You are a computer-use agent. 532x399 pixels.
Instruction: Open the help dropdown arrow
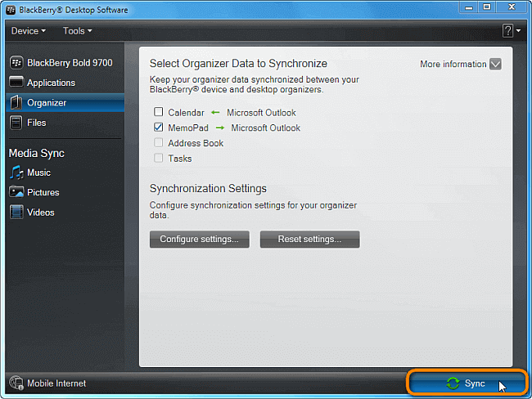[518, 31]
